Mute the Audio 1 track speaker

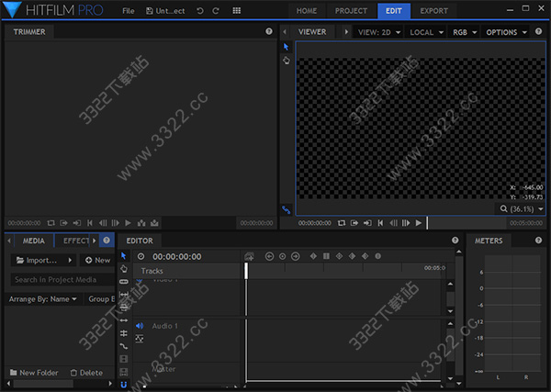tap(141, 326)
